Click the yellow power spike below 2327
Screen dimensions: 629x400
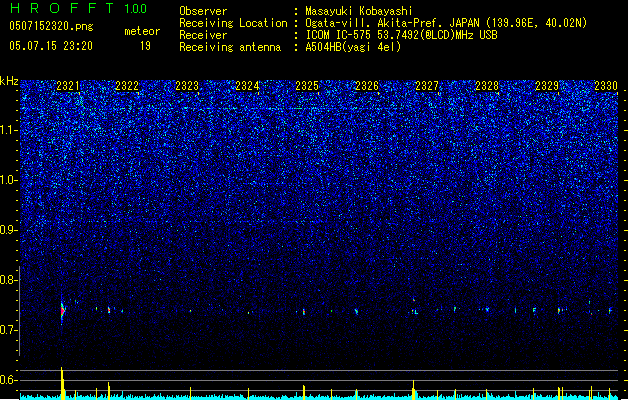point(414,390)
